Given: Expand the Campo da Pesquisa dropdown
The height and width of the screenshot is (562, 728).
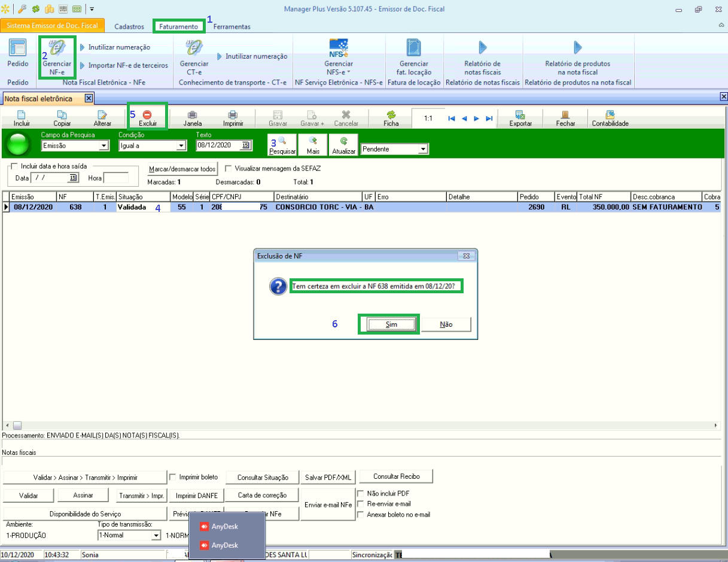Looking at the screenshot, I should click(104, 145).
